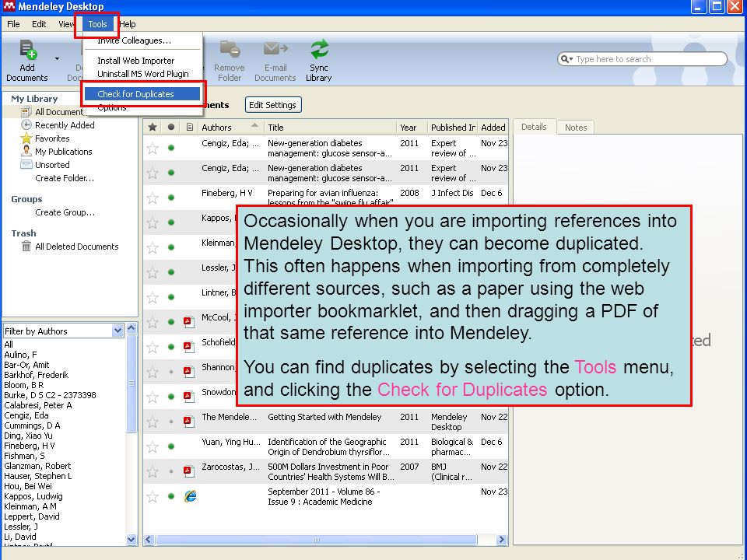Switch to the Notes tab
The width and height of the screenshot is (747, 560).
point(576,127)
